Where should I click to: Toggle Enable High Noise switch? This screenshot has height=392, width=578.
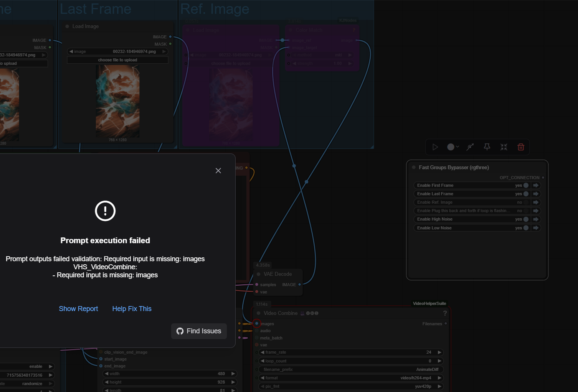[526, 219]
